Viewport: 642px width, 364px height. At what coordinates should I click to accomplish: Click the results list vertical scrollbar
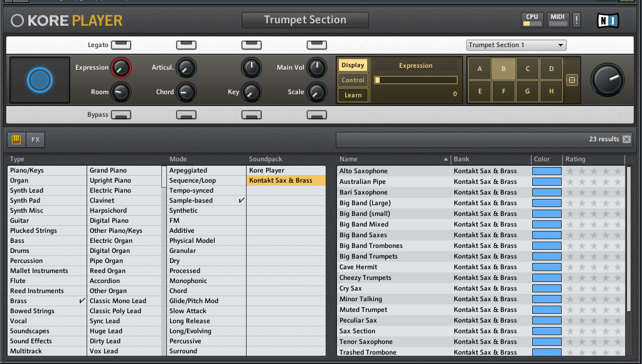coord(629,240)
